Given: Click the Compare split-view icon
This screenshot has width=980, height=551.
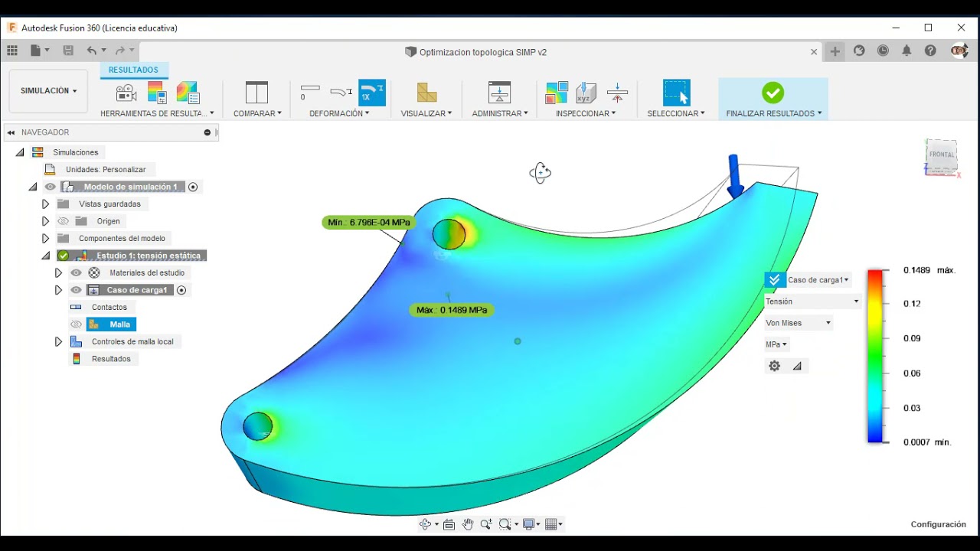Looking at the screenshot, I should click(257, 93).
